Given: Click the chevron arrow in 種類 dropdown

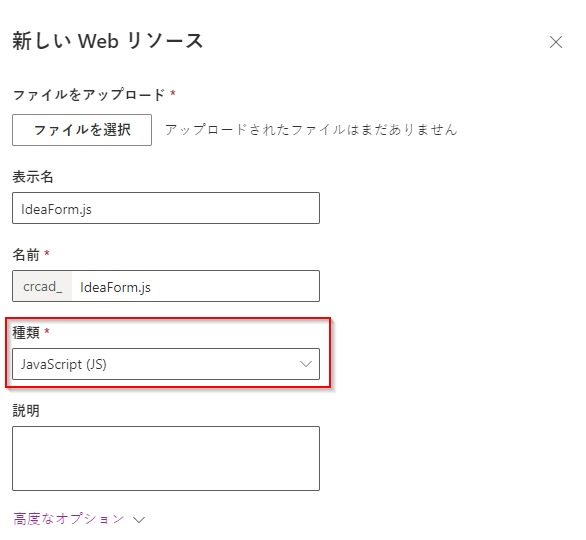Looking at the screenshot, I should pyautogui.click(x=306, y=364).
